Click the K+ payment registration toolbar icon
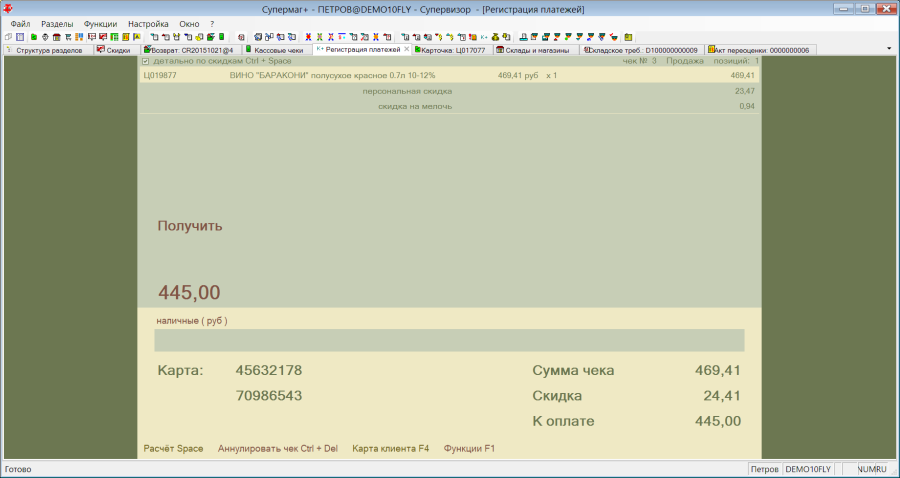This screenshot has height=478, width=900. click(x=484, y=37)
